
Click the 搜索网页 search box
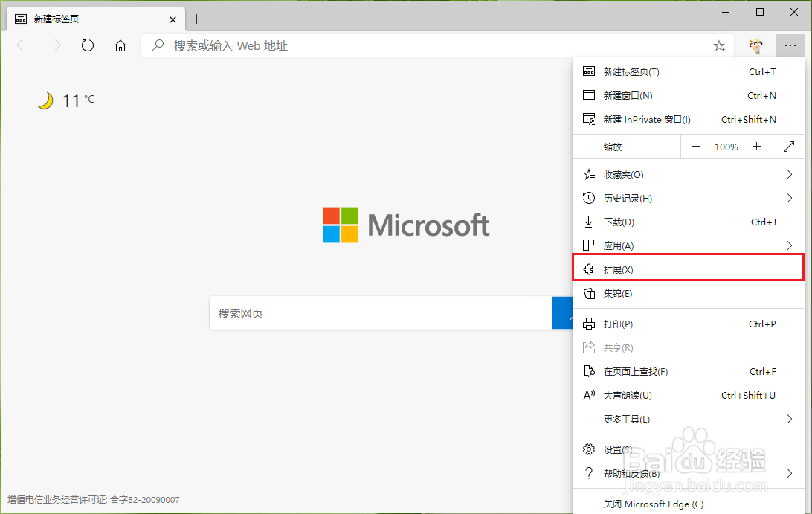[x=381, y=313]
